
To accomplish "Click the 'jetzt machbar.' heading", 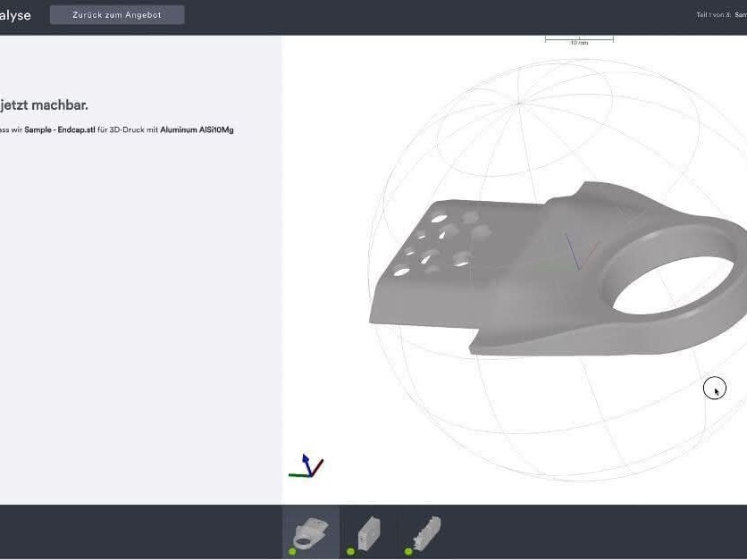I will pyautogui.click(x=44, y=104).
